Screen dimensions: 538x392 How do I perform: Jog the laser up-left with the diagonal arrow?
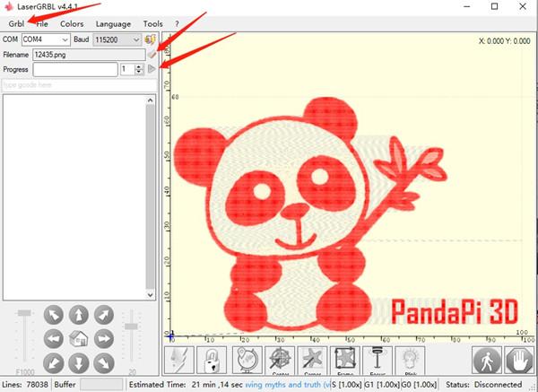coord(54,315)
